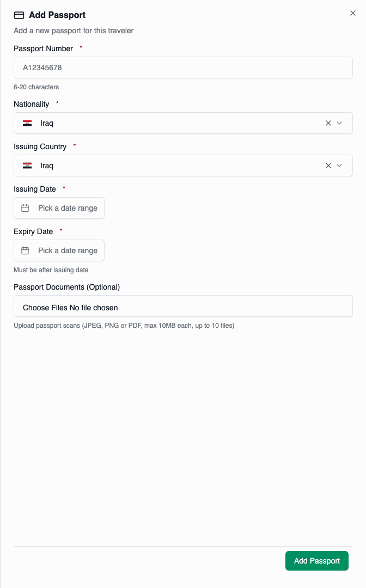The width and height of the screenshot is (366, 588).
Task: Open the Expiry Date range picker
Action: [59, 250]
